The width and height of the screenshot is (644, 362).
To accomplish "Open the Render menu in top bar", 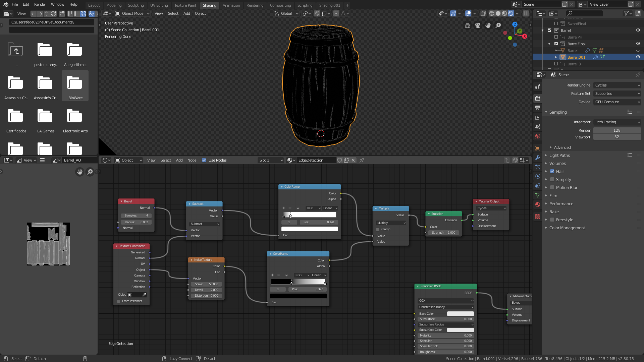I will pyautogui.click(x=40, y=4).
